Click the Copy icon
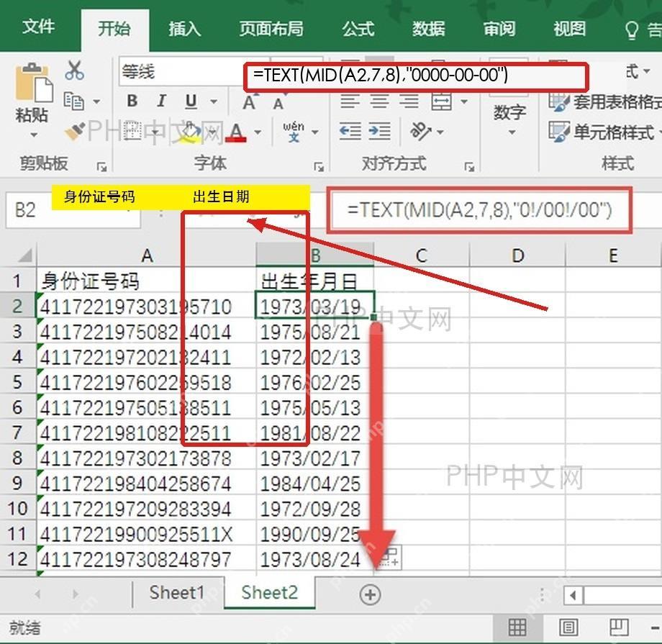Image resolution: width=662 pixels, height=644 pixels. [x=74, y=101]
